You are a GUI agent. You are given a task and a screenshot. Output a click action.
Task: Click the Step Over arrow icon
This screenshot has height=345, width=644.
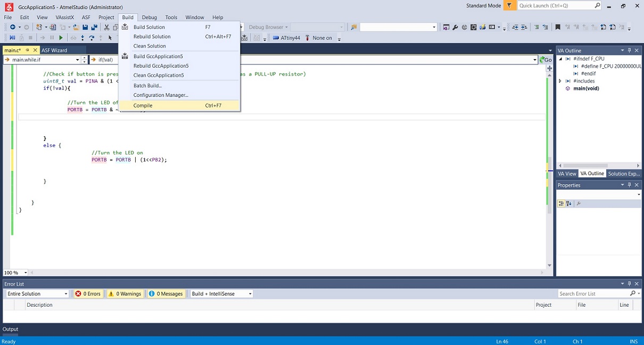point(92,38)
